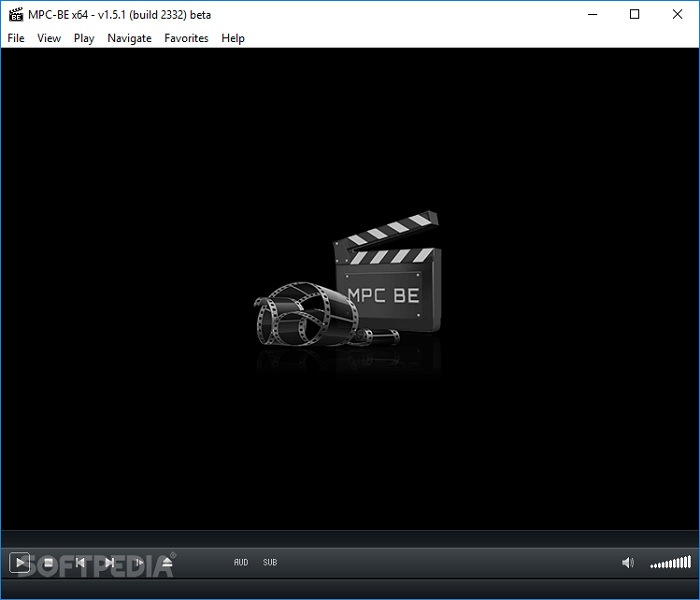Open the View menu
Viewport: 700px width, 600px height.
point(49,38)
